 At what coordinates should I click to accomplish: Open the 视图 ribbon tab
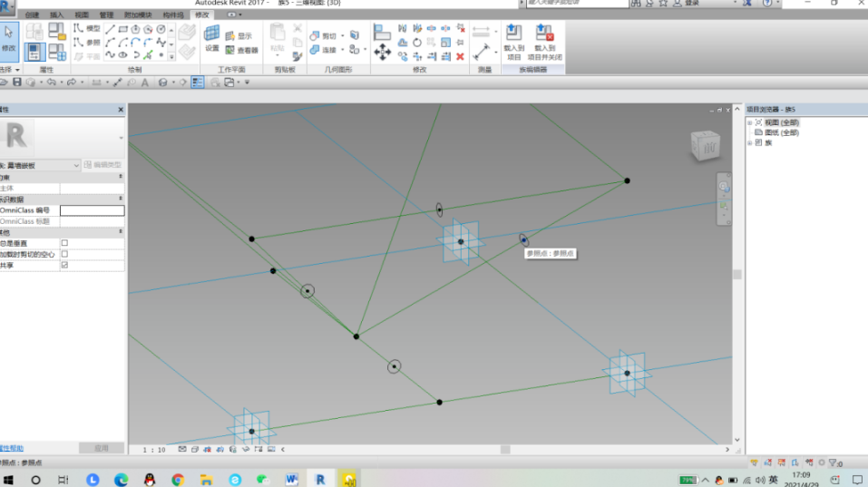82,15
